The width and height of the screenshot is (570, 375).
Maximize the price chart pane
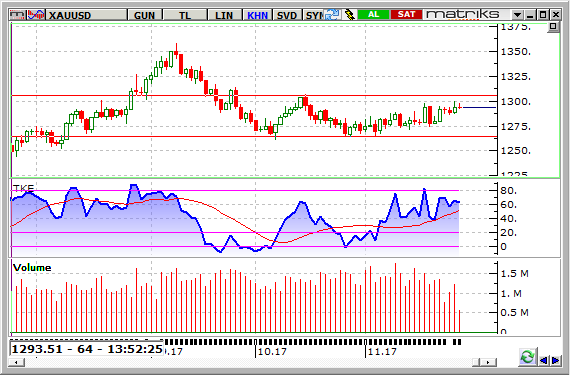(553, 27)
